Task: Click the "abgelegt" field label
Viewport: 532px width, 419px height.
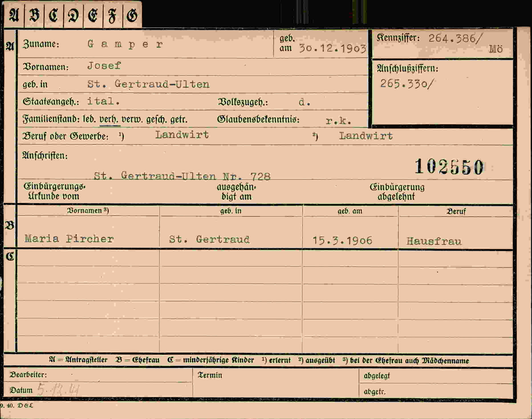Action: coord(377,376)
